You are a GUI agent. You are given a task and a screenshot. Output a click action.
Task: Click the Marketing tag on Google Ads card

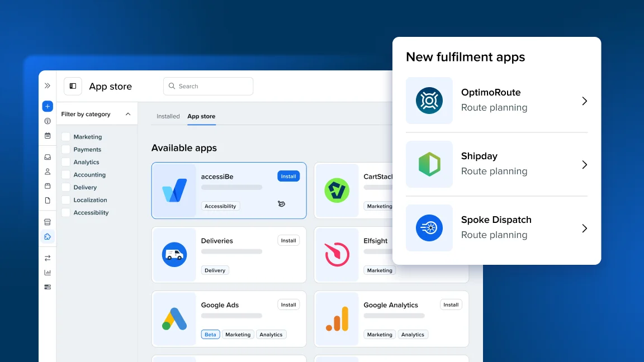point(238,335)
